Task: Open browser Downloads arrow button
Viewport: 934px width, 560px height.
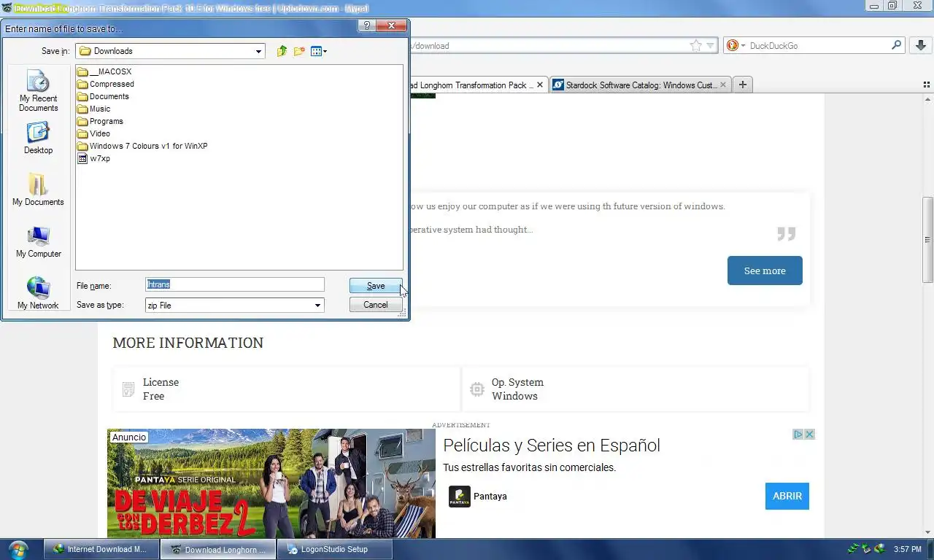Action: click(x=919, y=45)
